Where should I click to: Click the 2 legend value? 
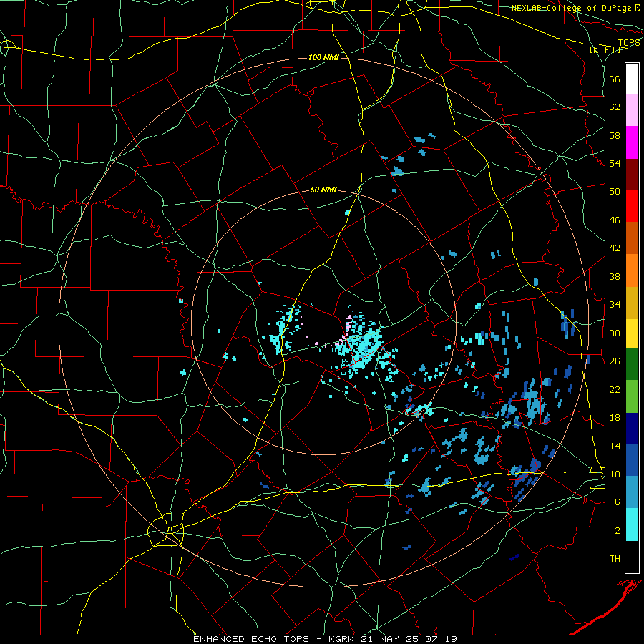click(x=617, y=531)
